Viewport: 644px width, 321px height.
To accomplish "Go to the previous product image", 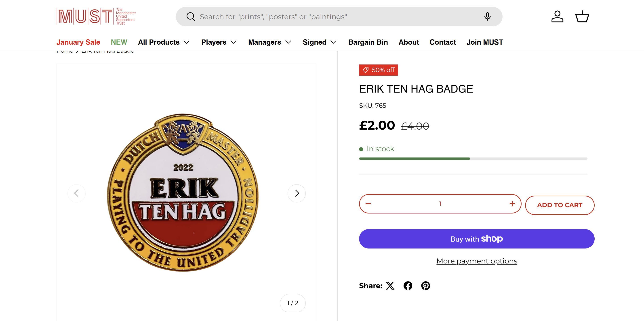I will [76, 193].
